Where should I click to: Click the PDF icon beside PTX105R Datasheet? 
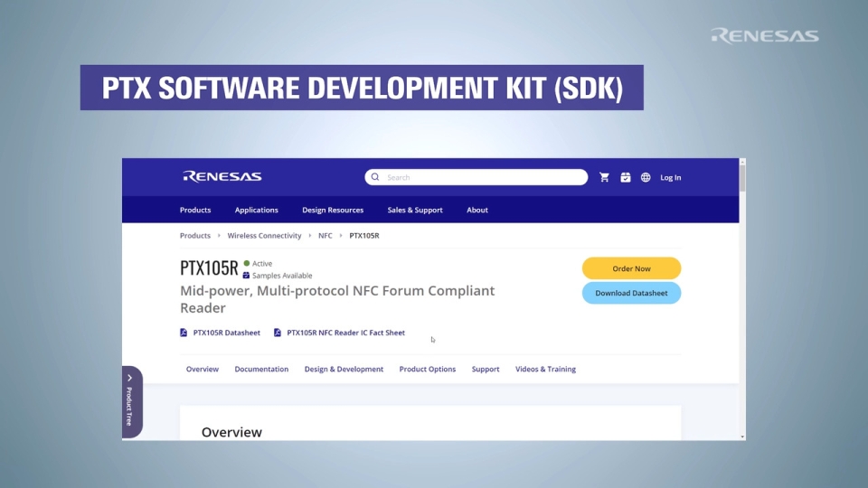click(184, 333)
